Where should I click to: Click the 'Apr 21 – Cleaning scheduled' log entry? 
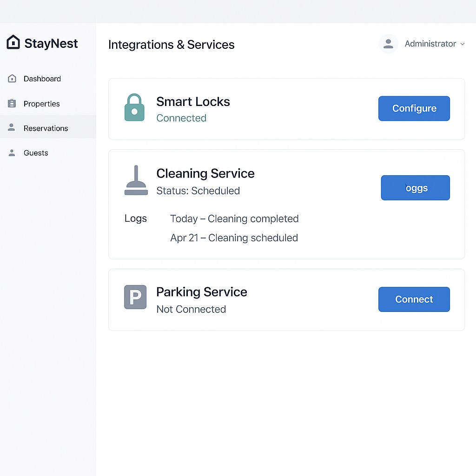(x=234, y=238)
